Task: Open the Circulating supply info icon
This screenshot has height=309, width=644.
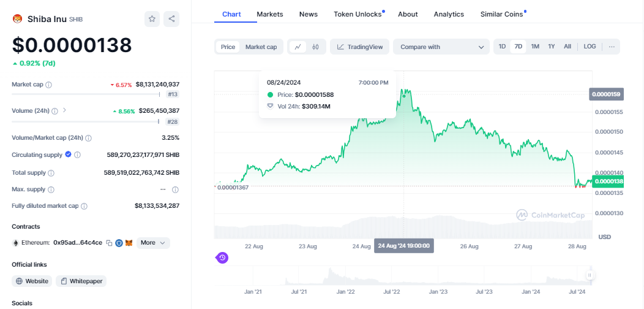Action: (x=77, y=155)
